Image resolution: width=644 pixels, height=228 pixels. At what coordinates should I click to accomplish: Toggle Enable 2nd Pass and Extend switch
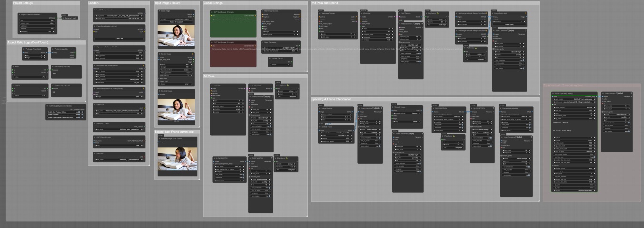coord(79,112)
